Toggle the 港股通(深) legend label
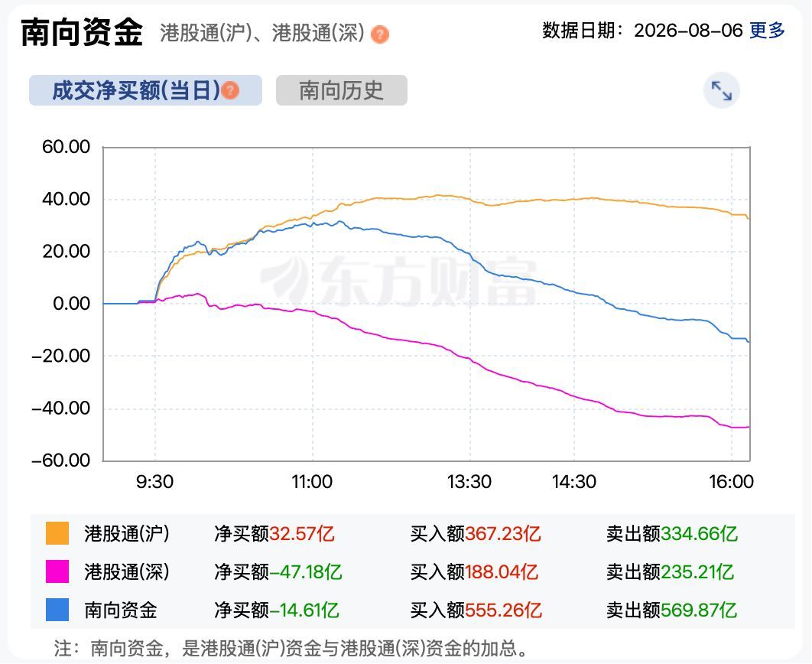812x664 pixels. point(127,571)
